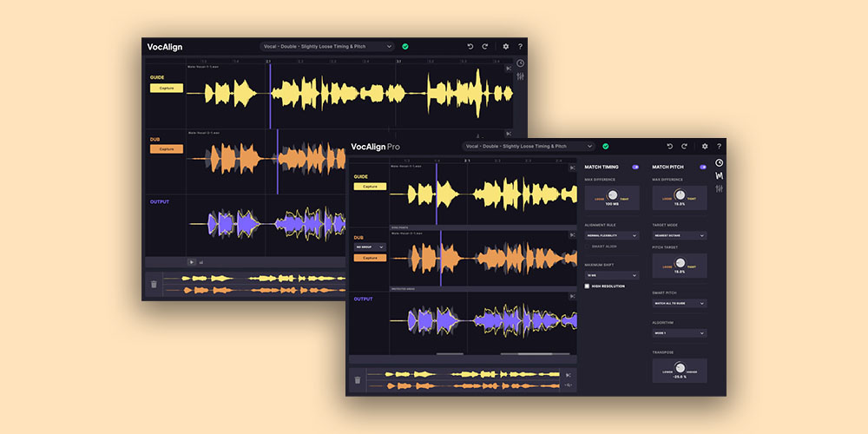Image resolution: width=868 pixels, height=434 pixels.
Task: Undo in the VocAlign Pro window
Action: tap(669, 147)
